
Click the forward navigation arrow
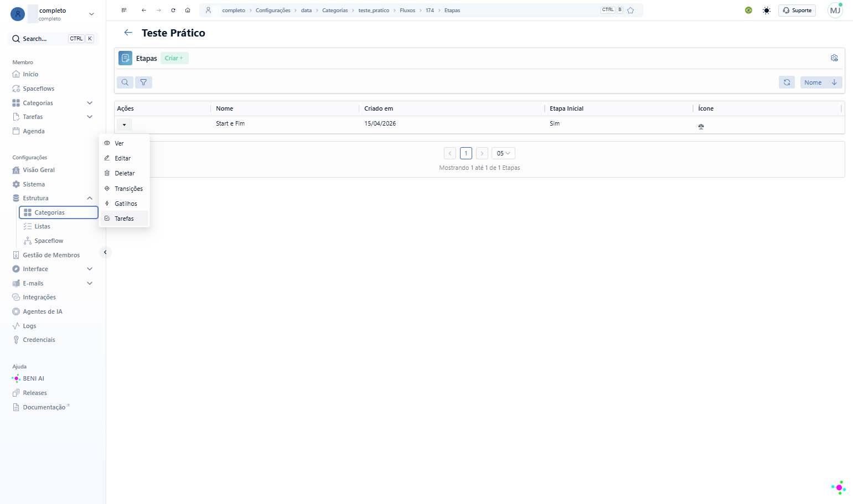coord(159,10)
